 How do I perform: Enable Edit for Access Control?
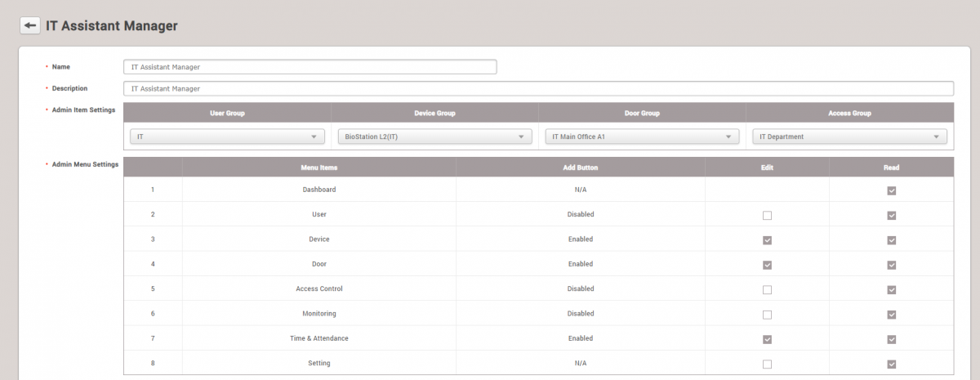[x=767, y=290]
